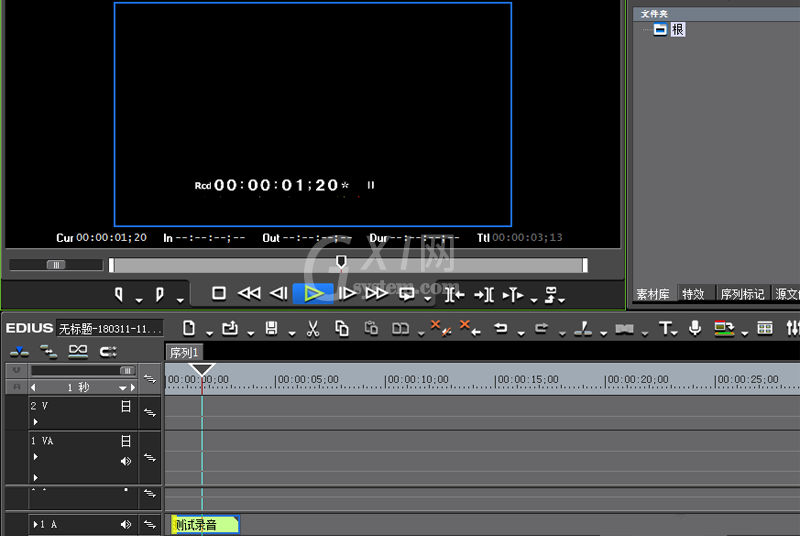Toggle video display on 1 VA track
The image size is (800, 536).
(126, 441)
